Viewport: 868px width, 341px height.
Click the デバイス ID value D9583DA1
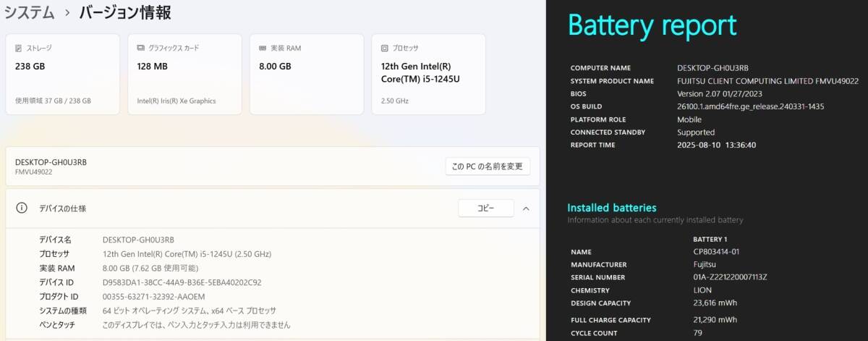coord(182,282)
